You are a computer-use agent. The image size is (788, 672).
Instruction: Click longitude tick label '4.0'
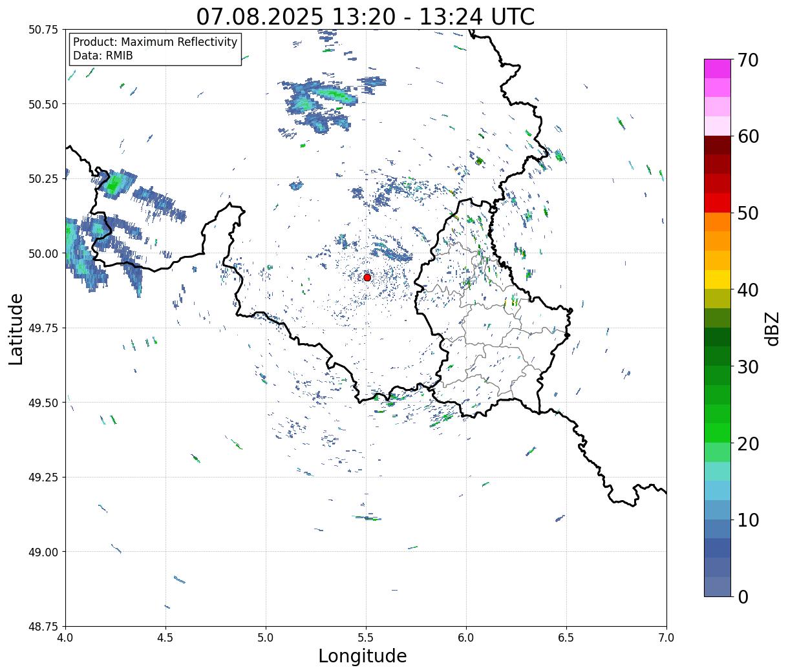point(65,638)
